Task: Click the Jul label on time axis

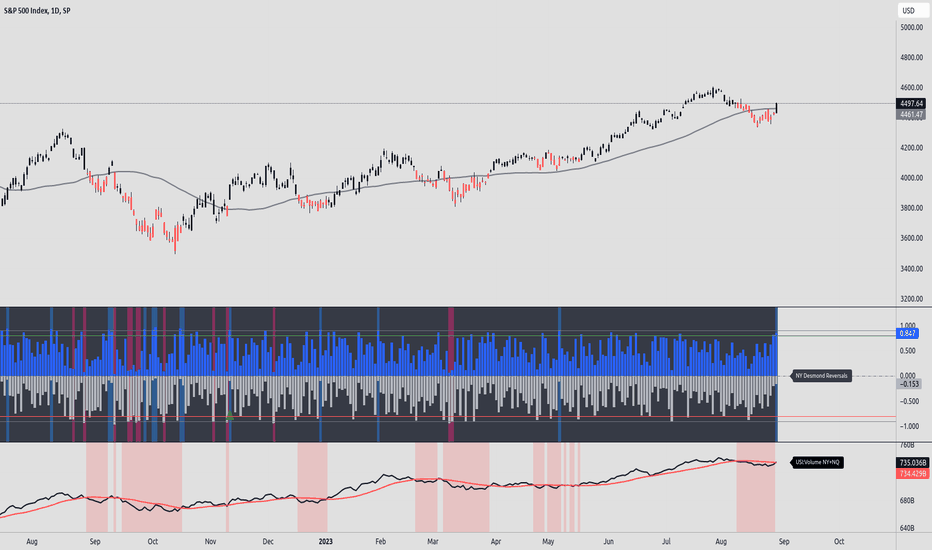Action: [x=666, y=542]
